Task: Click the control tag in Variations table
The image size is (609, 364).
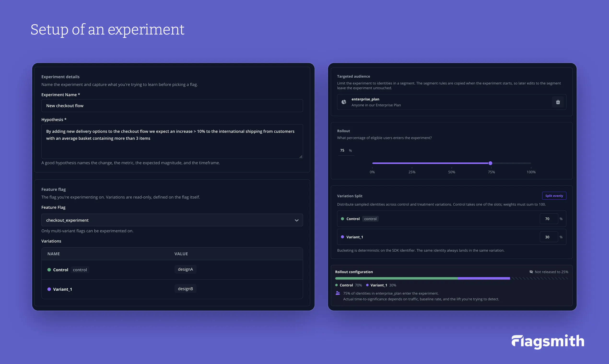Action: [80, 270]
